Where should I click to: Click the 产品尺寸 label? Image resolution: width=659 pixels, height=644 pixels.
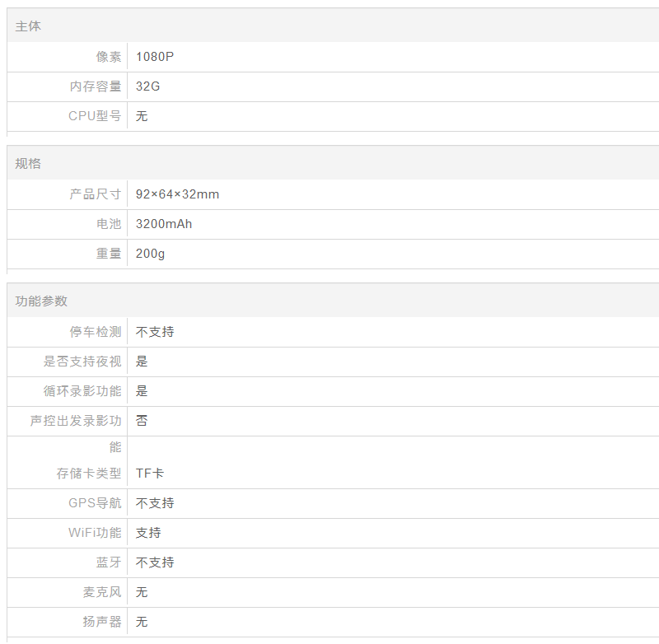(96, 194)
